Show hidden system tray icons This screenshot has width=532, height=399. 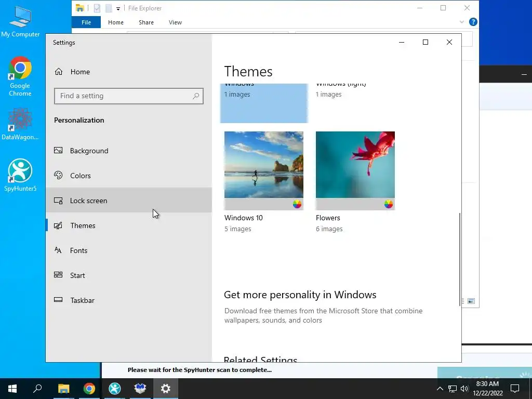(440, 389)
